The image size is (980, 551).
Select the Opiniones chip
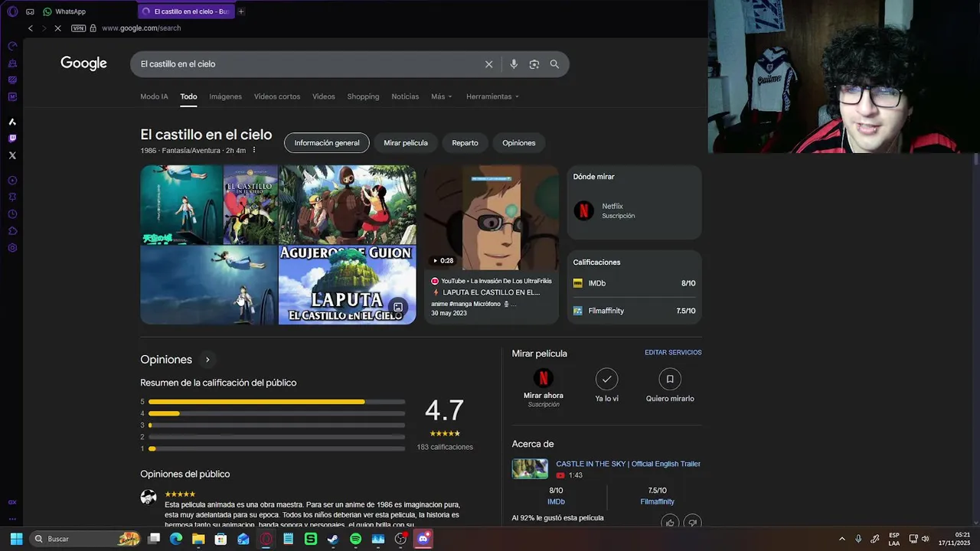tap(519, 143)
